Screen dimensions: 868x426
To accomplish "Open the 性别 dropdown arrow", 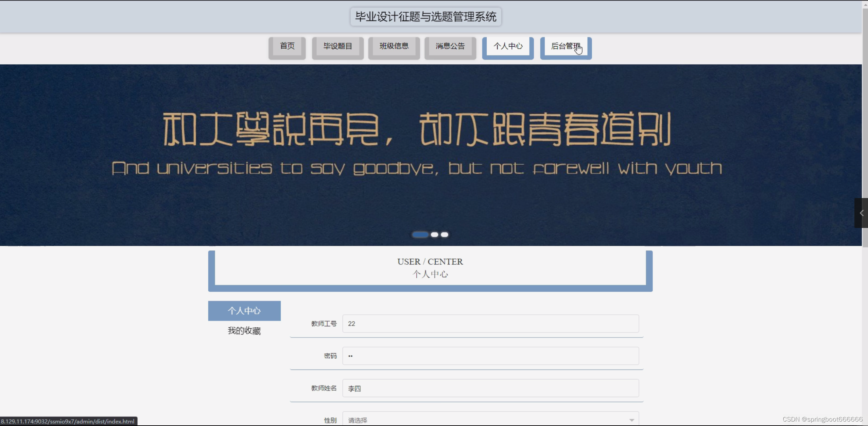I will click(x=631, y=420).
